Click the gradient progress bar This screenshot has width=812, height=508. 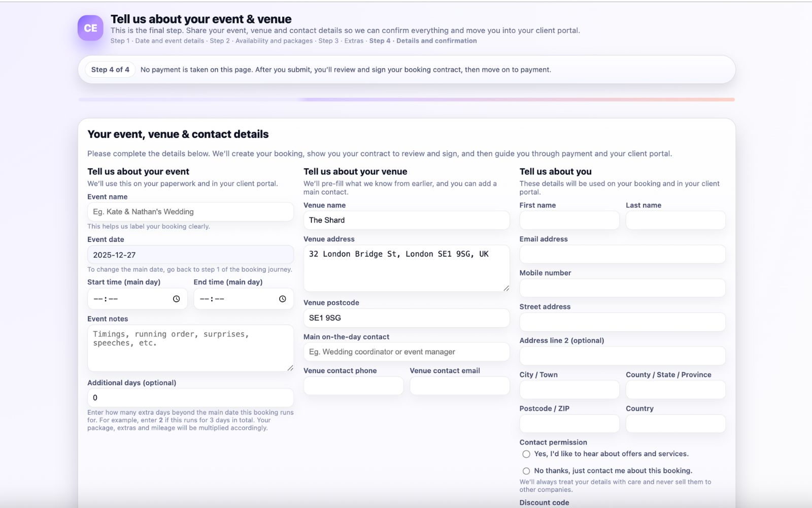point(406,100)
